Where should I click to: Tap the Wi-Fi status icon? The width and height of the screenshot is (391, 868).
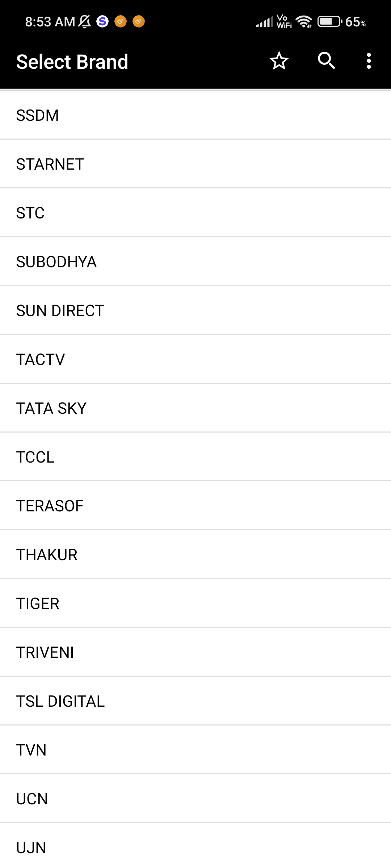click(304, 22)
